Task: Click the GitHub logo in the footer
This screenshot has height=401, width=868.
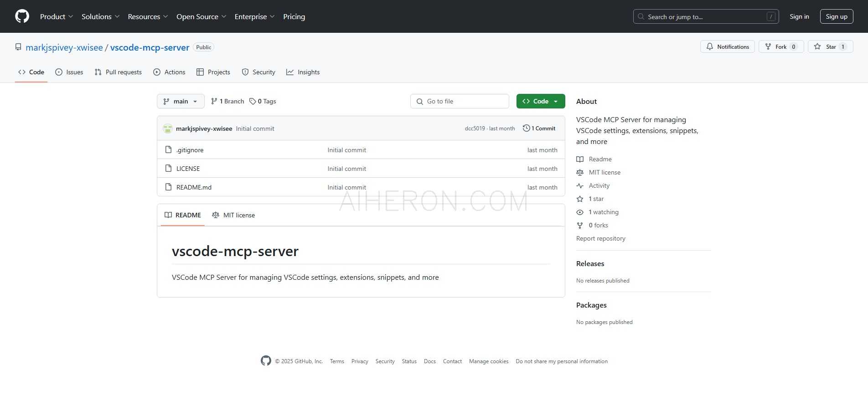Action: (x=266, y=360)
